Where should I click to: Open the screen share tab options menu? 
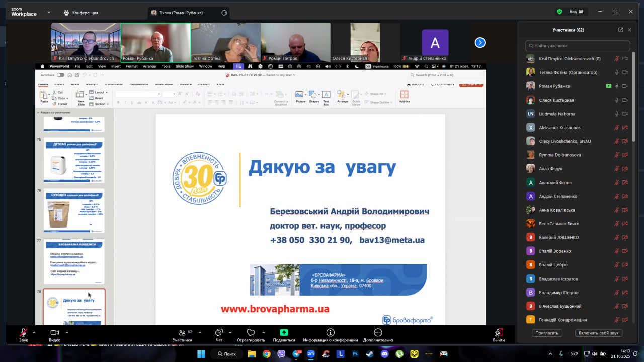click(x=224, y=13)
